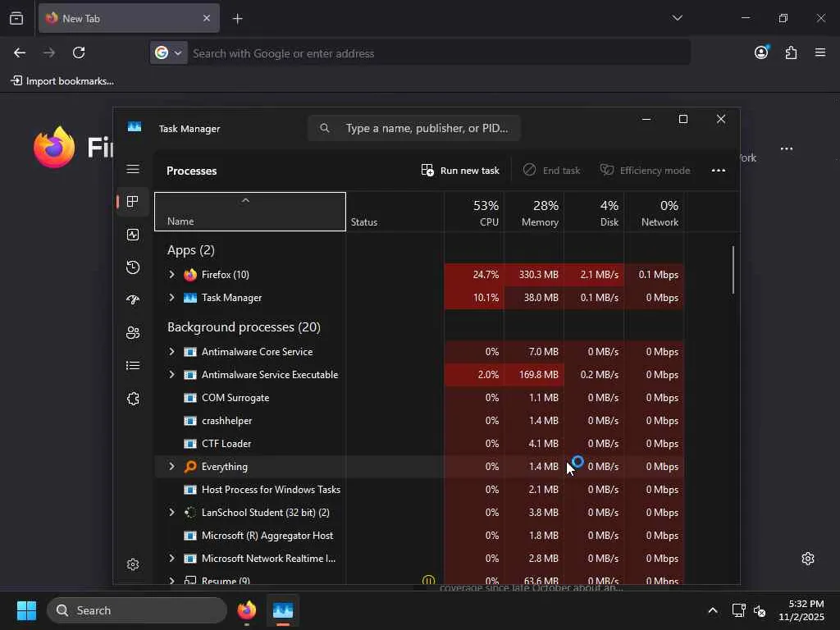Click the process list vertical scrollbar
Viewport: 840px width, 630px height.
pyautogui.click(x=733, y=269)
